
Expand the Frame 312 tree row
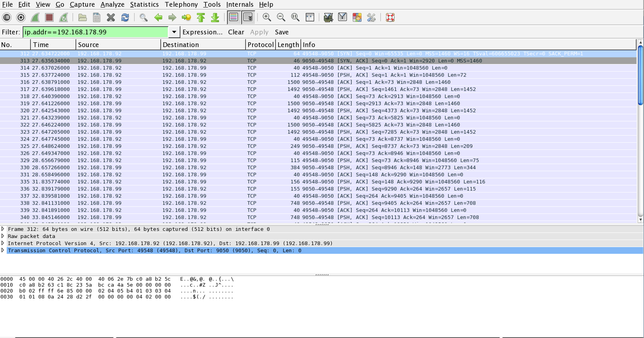point(3,229)
